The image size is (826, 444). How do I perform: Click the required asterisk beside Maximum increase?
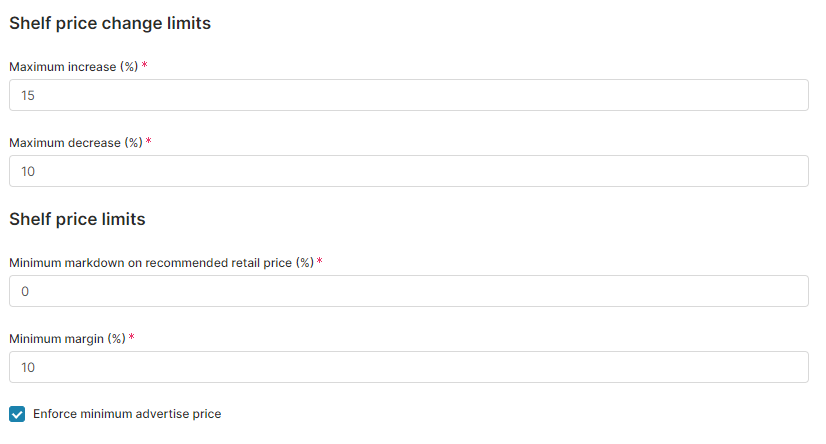tap(145, 65)
